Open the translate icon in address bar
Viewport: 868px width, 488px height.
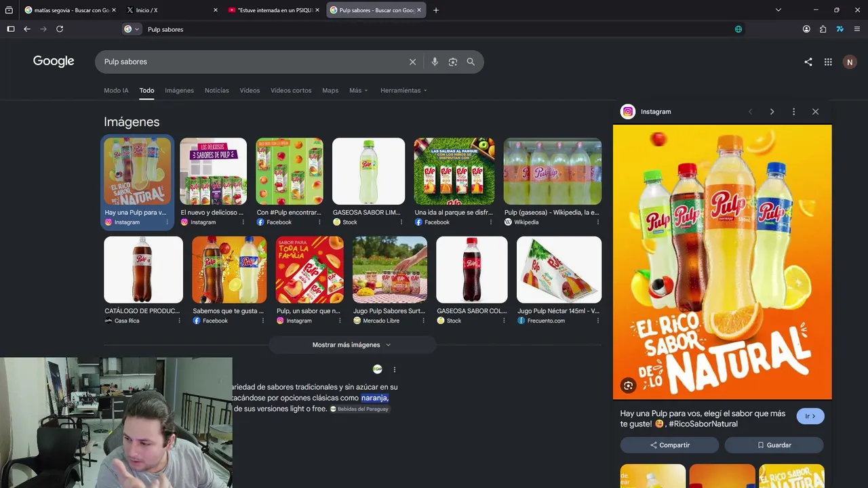point(738,29)
